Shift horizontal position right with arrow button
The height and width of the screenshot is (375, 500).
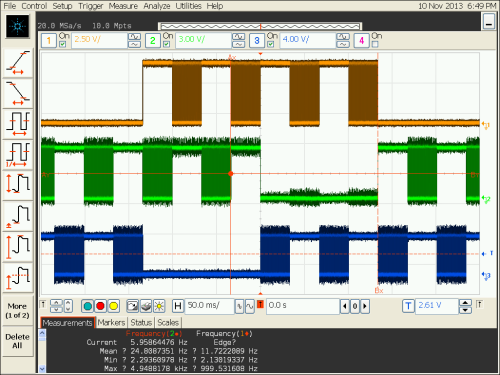coord(365,306)
